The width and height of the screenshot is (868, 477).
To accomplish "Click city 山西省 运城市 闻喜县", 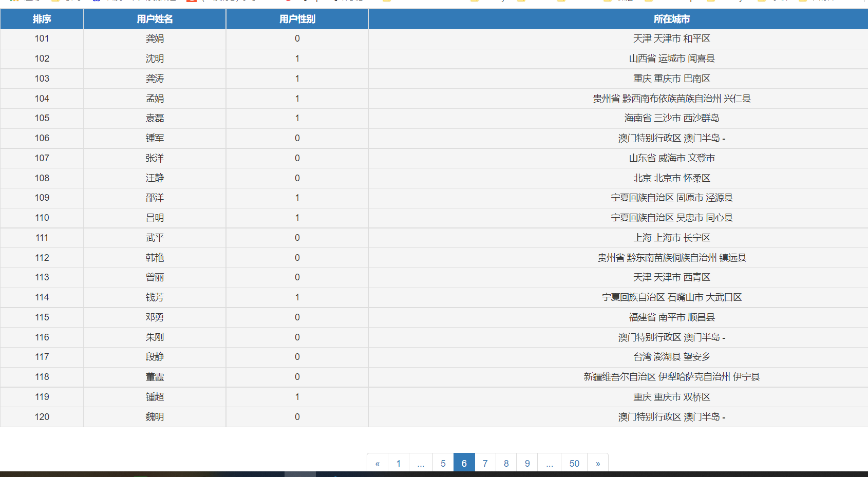I will 672,59.
